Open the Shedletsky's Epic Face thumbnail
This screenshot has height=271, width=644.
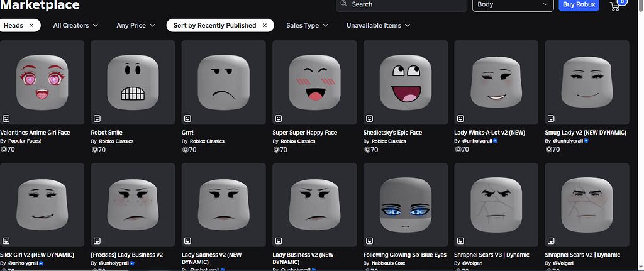click(x=406, y=82)
